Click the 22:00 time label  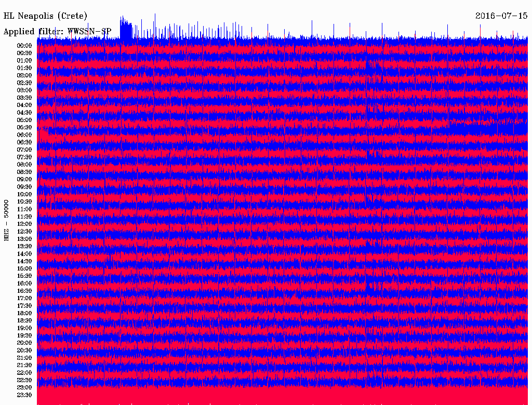click(x=24, y=372)
